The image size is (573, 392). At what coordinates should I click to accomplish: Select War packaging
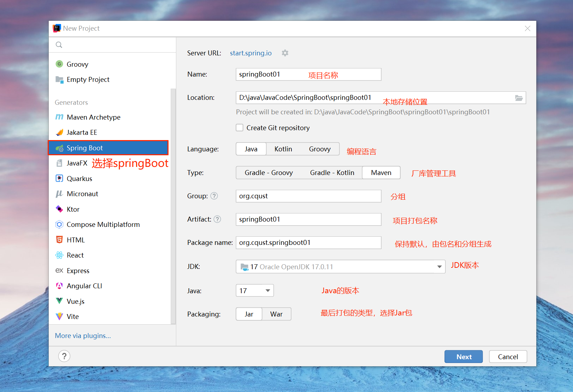pos(276,314)
